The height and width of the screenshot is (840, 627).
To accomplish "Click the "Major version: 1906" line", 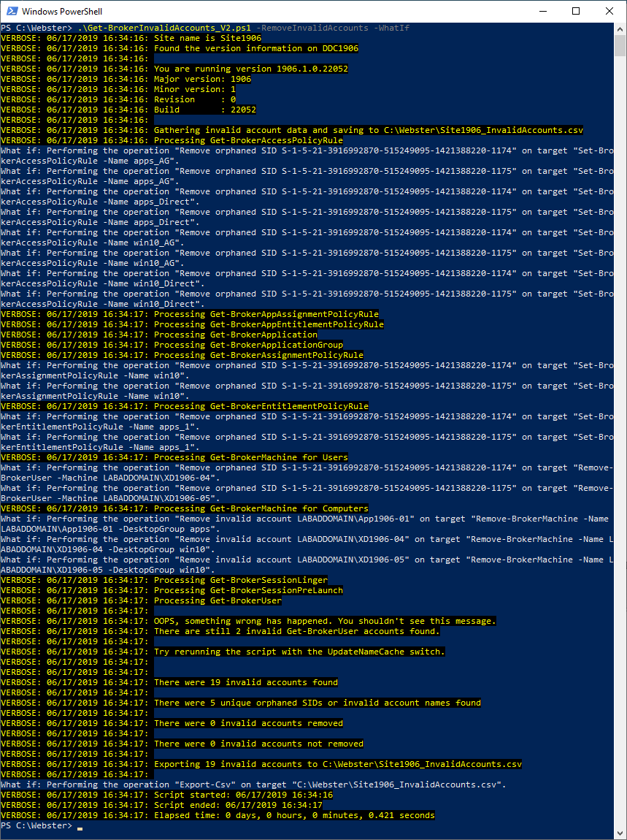I will (x=202, y=79).
